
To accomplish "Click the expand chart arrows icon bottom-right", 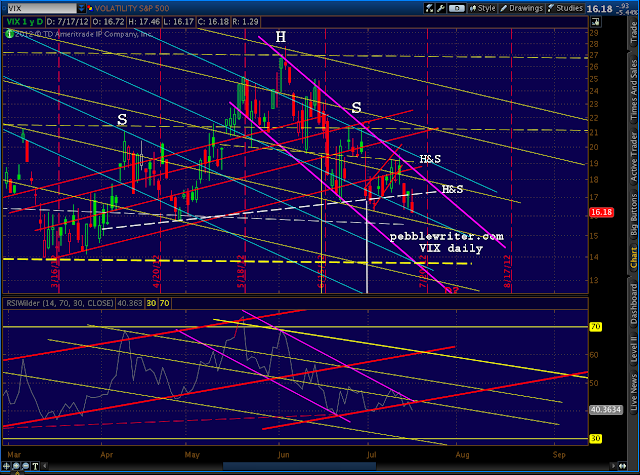I will point(622,466).
